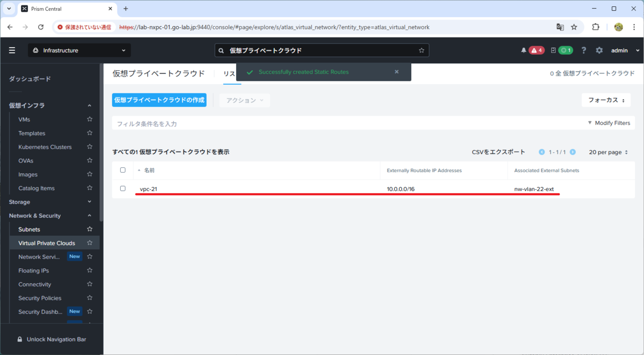The width and height of the screenshot is (644, 355).
Task: Open Network Services in sidebar
Action: pyautogui.click(x=39, y=257)
